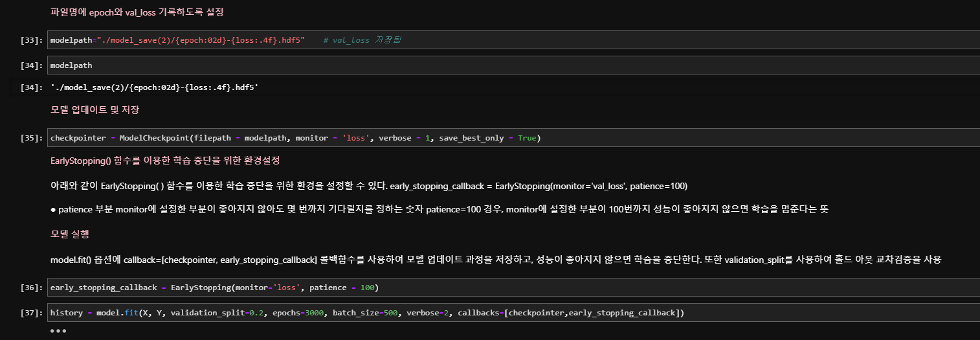This screenshot has width=980, height=340.
Task: Click into the modelpath assignment code cell [33]
Action: [x=514, y=40]
